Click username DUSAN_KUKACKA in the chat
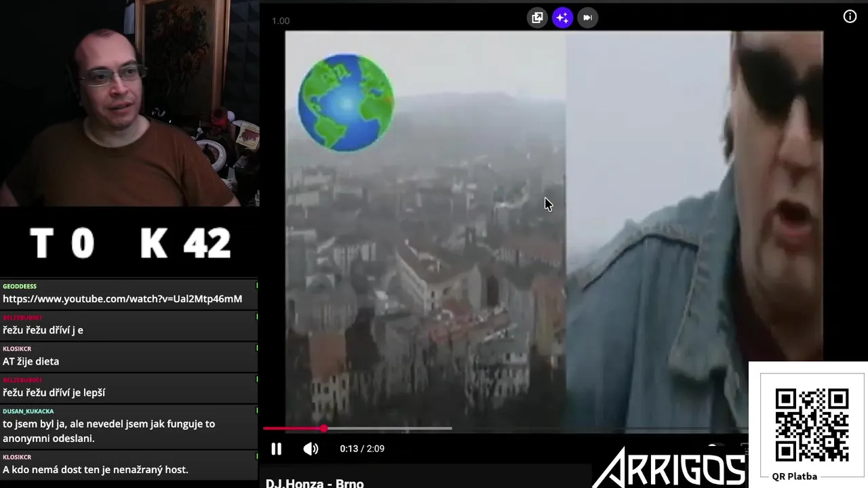Viewport: 868px width, 488px height. (x=28, y=411)
